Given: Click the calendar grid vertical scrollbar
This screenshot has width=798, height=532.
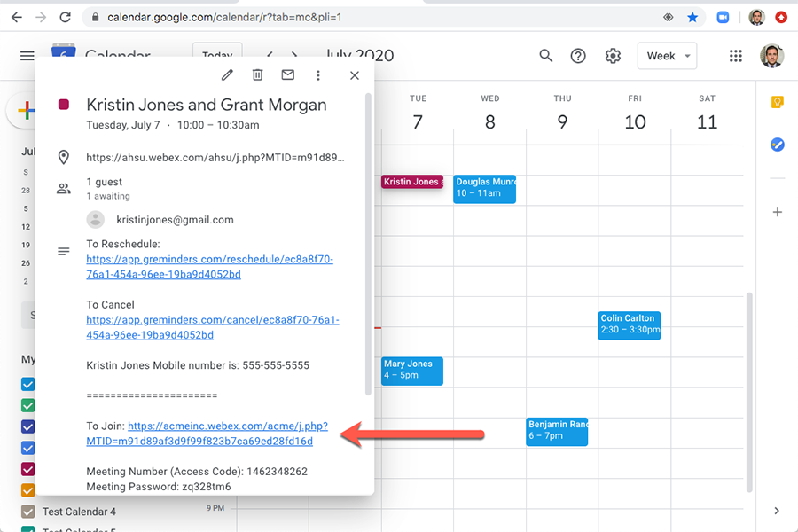Looking at the screenshot, I should click(x=749, y=392).
